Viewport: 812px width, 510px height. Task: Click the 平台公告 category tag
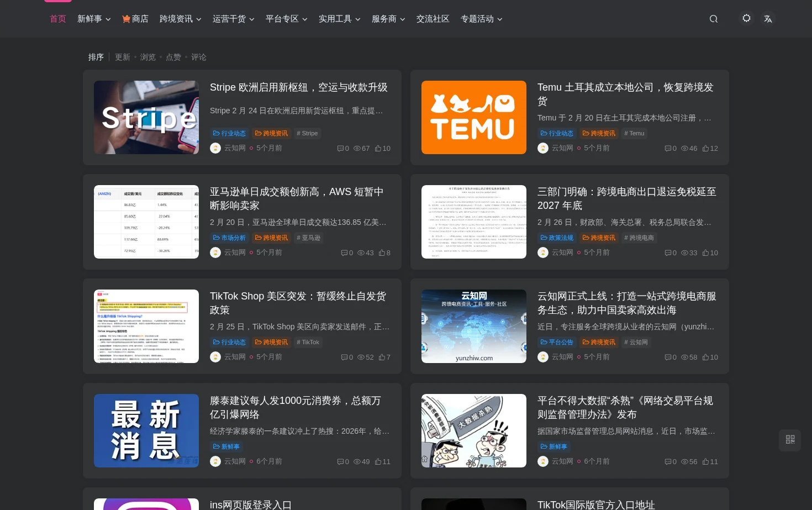click(557, 342)
